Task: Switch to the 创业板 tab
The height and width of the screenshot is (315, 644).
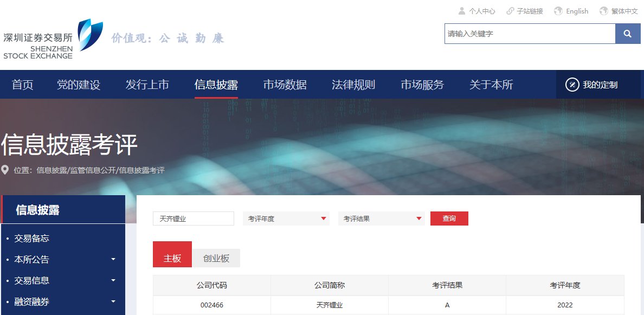Action: 216,258
